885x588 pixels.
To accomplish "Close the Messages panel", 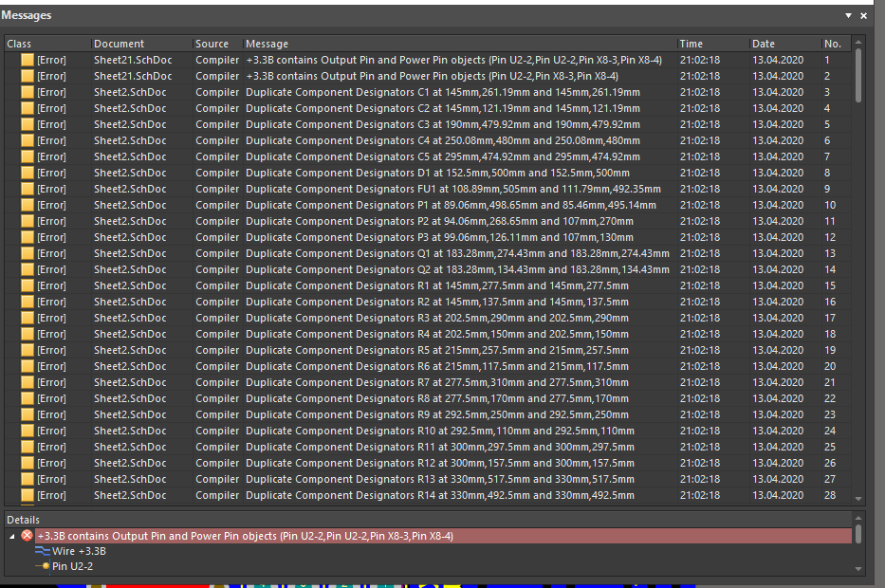I will [863, 16].
